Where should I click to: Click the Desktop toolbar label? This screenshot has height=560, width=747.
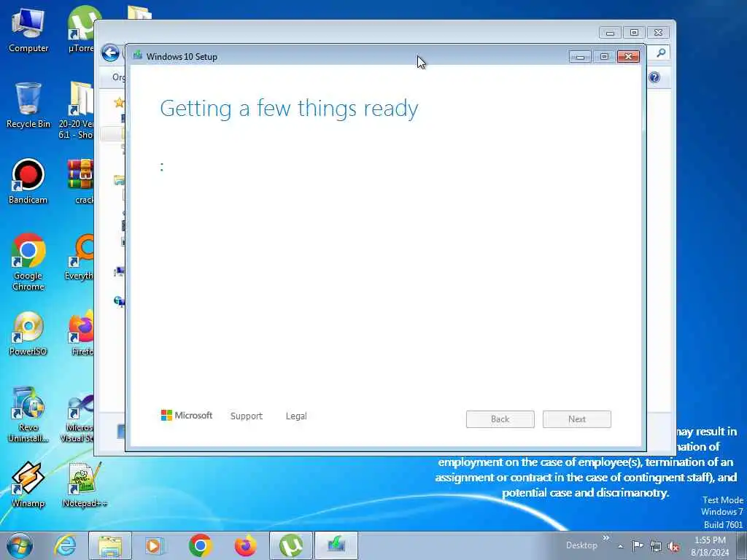click(581, 545)
